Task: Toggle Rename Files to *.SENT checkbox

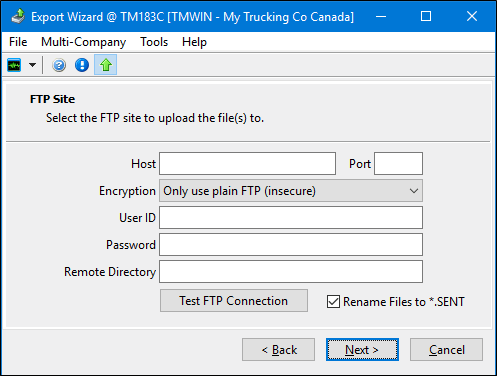Action: point(333,301)
